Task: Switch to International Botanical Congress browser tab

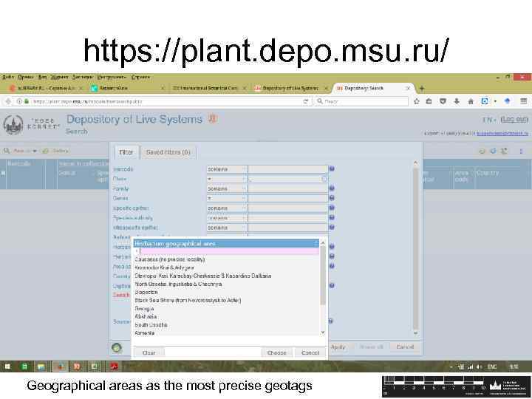Action: [208, 88]
